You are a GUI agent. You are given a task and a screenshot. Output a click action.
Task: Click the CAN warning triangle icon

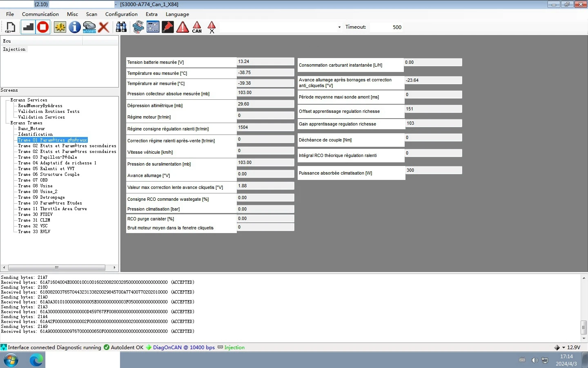pyautogui.click(x=197, y=27)
